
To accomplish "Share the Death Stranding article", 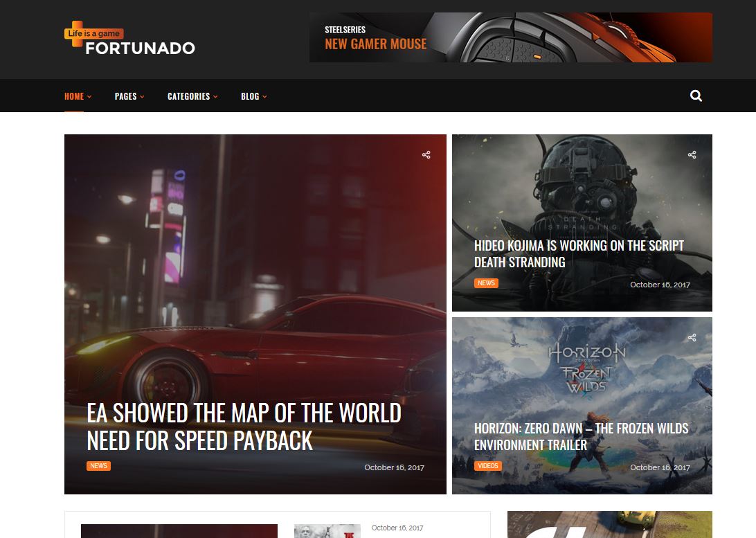I will point(692,154).
